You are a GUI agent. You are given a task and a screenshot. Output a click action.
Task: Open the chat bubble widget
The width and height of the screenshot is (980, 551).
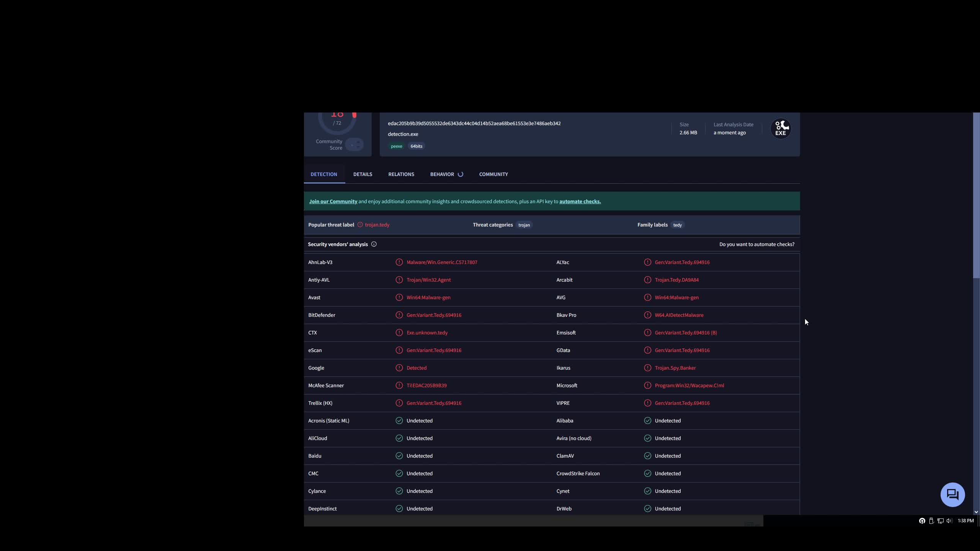pyautogui.click(x=952, y=494)
